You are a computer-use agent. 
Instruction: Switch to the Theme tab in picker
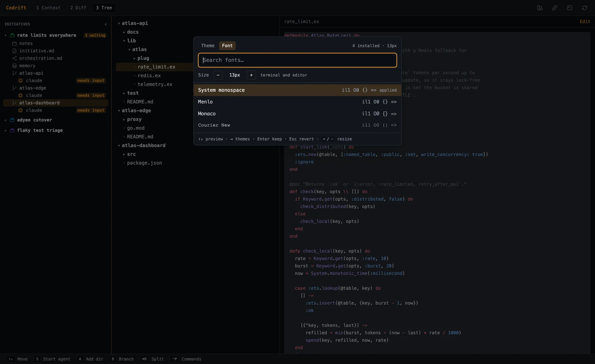(208, 45)
